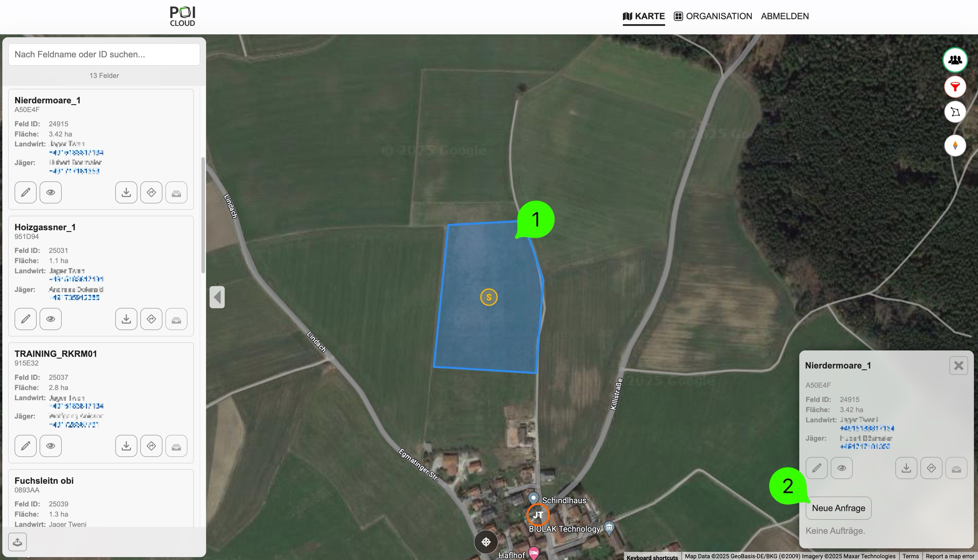Focus the field name or ID search box
The height and width of the screenshot is (560, 978).
coord(104,54)
